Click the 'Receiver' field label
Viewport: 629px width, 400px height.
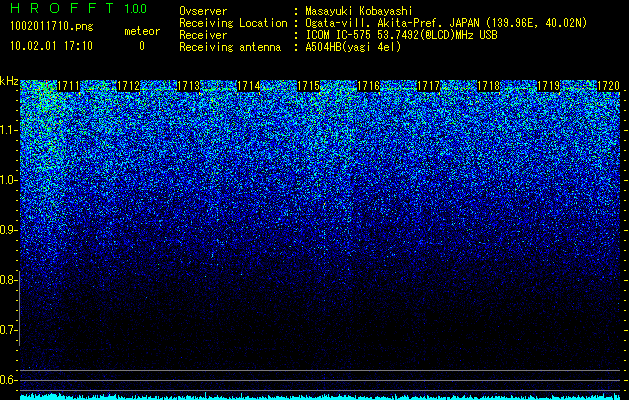click(x=203, y=35)
